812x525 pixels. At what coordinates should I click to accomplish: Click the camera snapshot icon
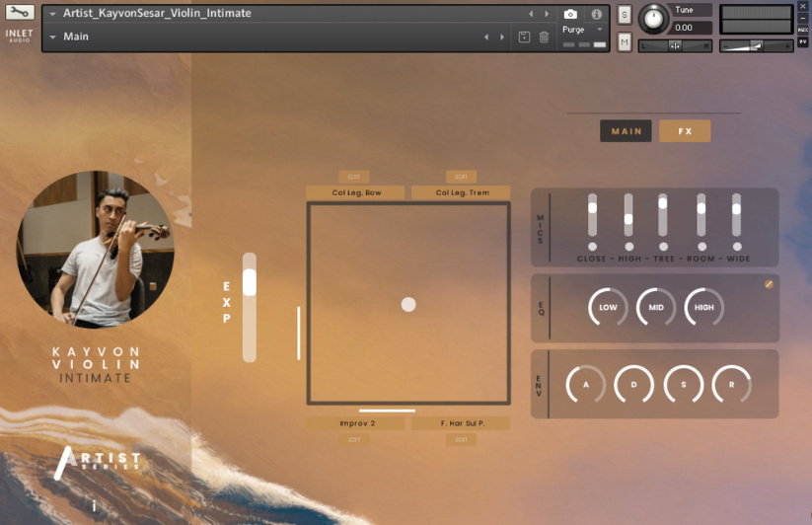coord(570,14)
